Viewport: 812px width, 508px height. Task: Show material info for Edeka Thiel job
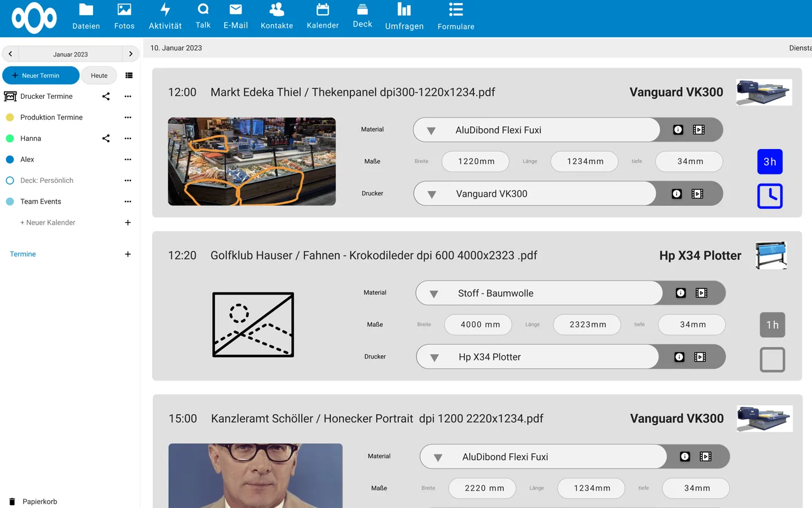[678, 130]
